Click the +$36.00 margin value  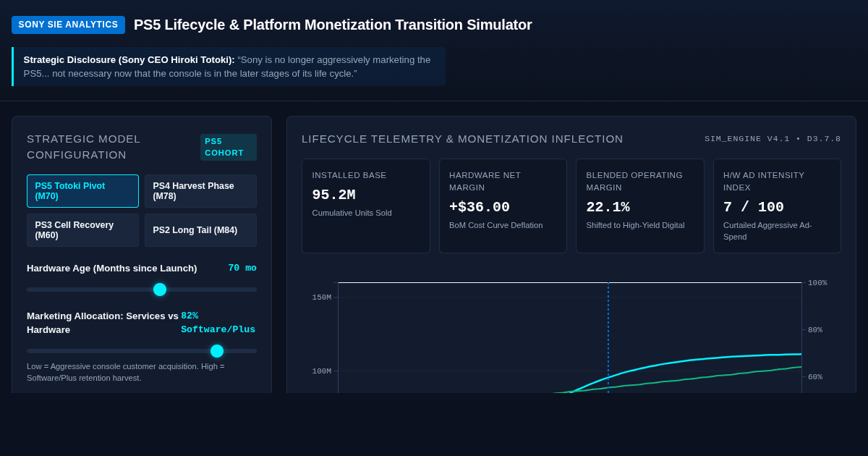pyautogui.click(x=480, y=207)
